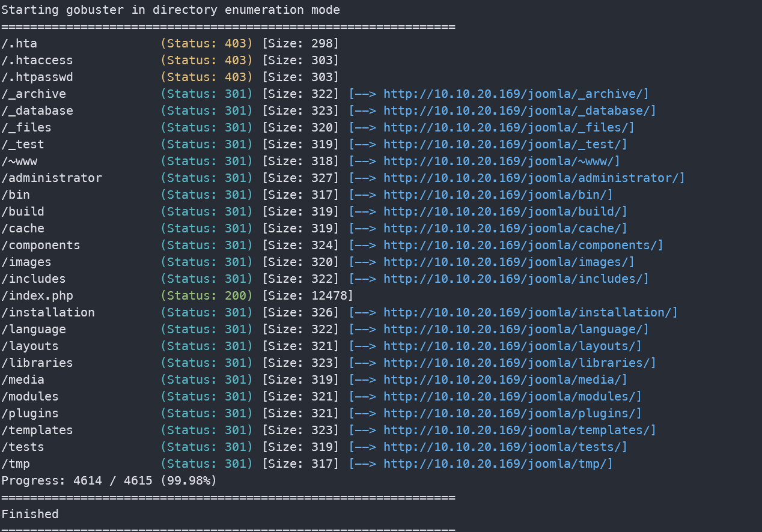Click the Finished status line
The height and width of the screenshot is (532, 762).
30,514
